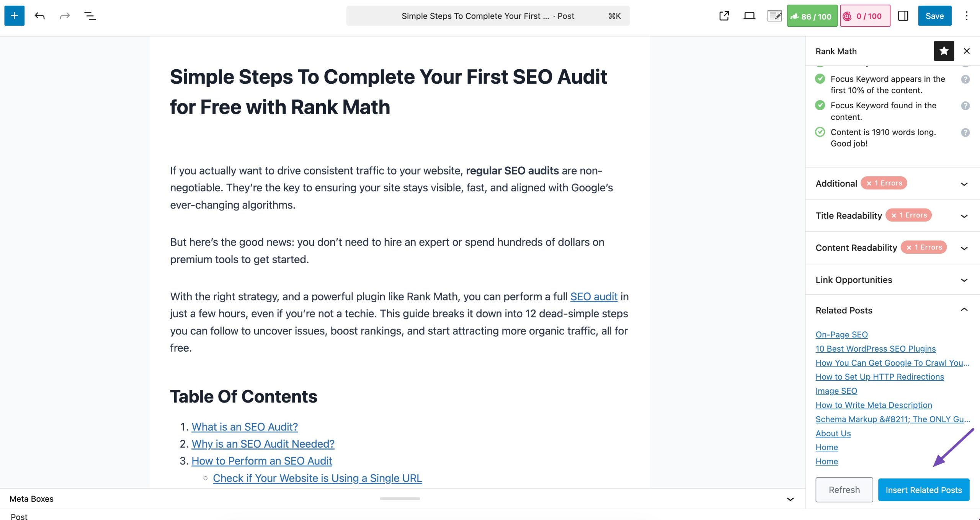The height and width of the screenshot is (520, 980).
Task: Open the Image SEO related post link
Action: tap(836, 391)
